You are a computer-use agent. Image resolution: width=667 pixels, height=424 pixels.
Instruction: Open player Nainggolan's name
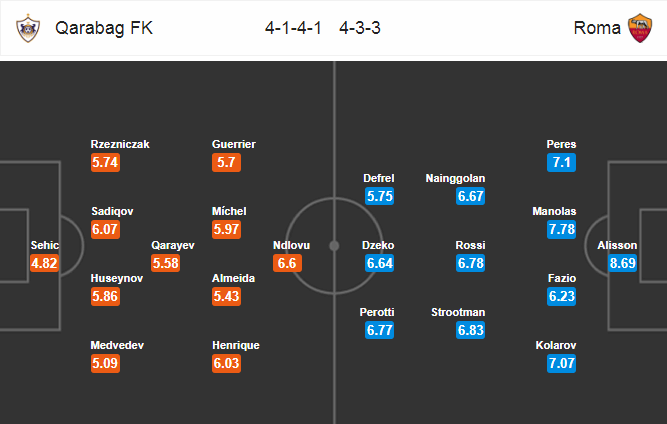tap(455, 178)
